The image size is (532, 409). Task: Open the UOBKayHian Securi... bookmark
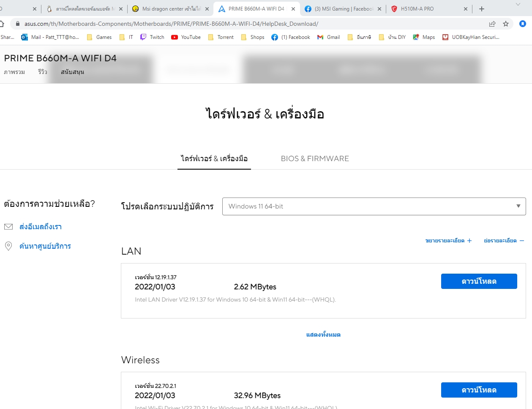(x=471, y=37)
